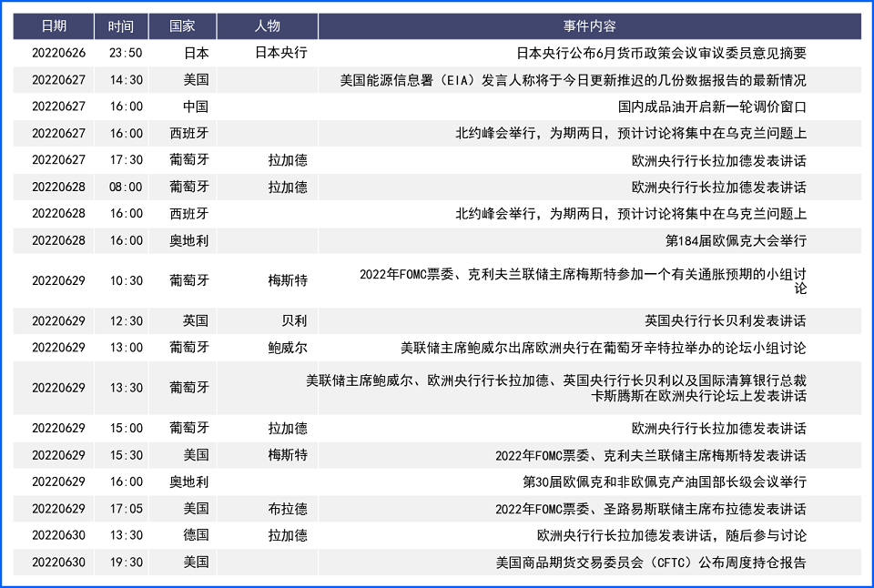The image size is (874, 588).
Task: Click the 事件内容 column header
Action: (589, 26)
